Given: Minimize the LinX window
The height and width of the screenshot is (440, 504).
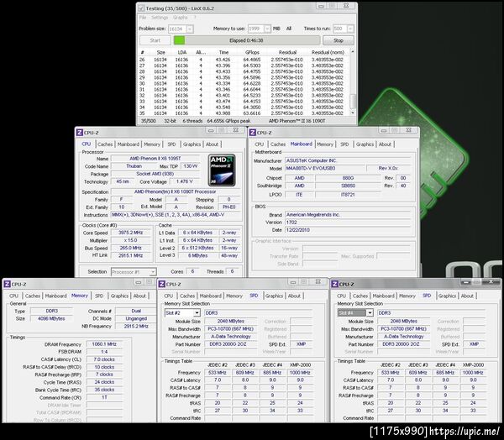Looking at the screenshot, I should click(322, 6).
